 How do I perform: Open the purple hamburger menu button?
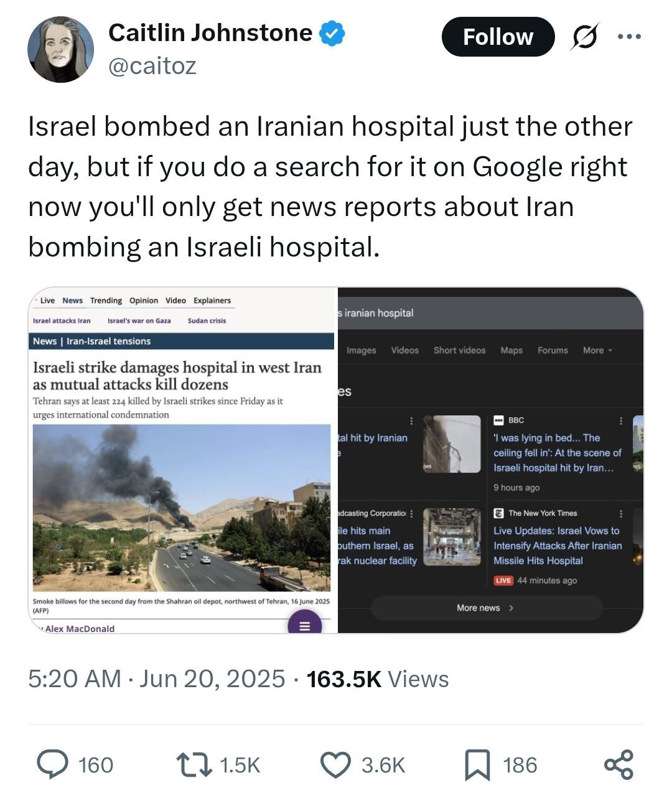point(304,625)
